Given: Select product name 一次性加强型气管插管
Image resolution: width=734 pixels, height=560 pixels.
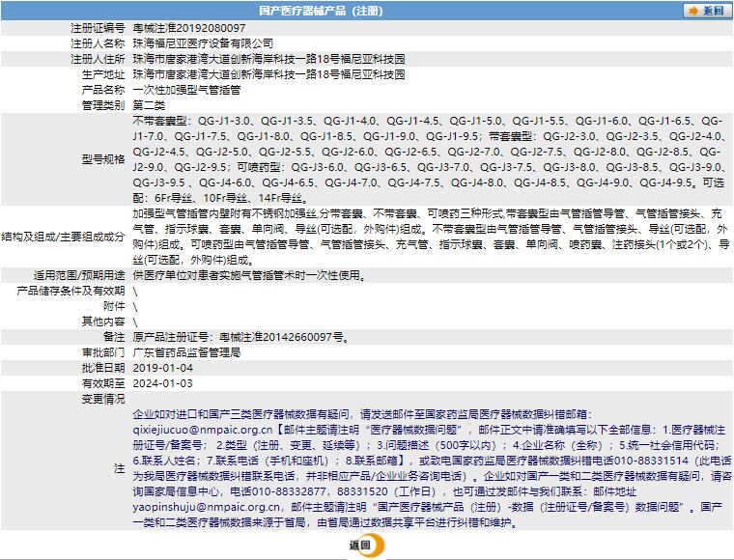Looking at the screenshot, I should 186,90.
